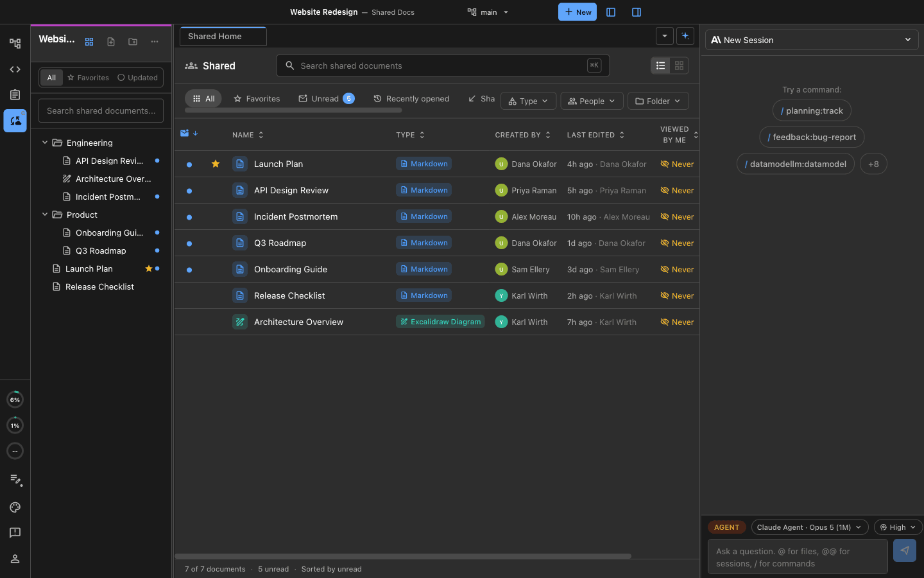Screen dimensions: 924x578
Task: Toggle the right panel from title bar
Action: click(637, 12)
